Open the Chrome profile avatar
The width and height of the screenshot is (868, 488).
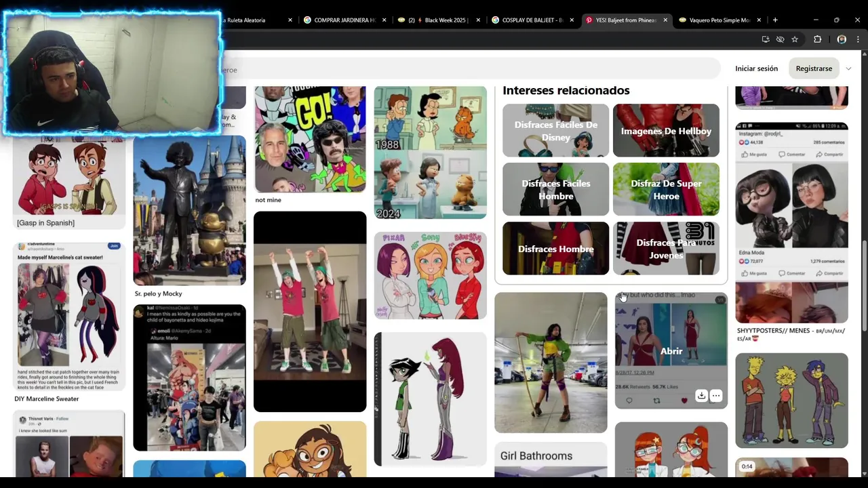tap(842, 39)
